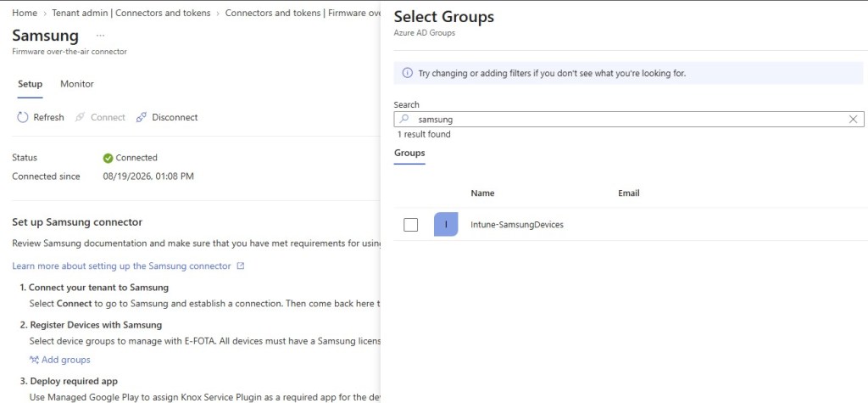This screenshot has width=868, height=403.
Task: Open Connectors and tokens Firmware breadcrumb
Action: (303, 13)
